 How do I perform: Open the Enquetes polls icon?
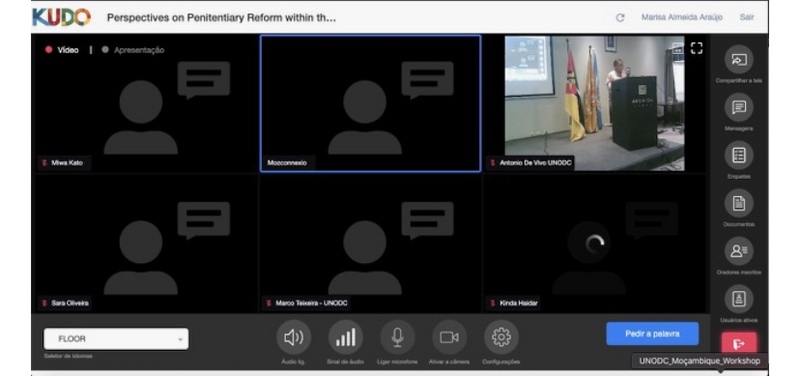[738, 155]
